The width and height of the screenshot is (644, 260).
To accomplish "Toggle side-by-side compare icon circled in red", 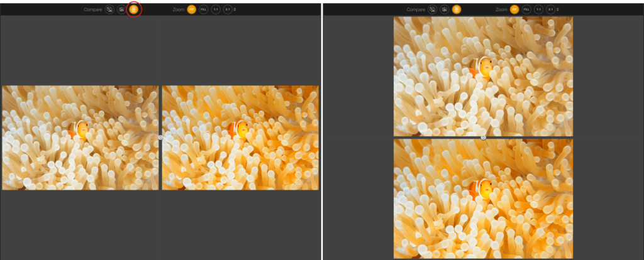I will (133, 9).
